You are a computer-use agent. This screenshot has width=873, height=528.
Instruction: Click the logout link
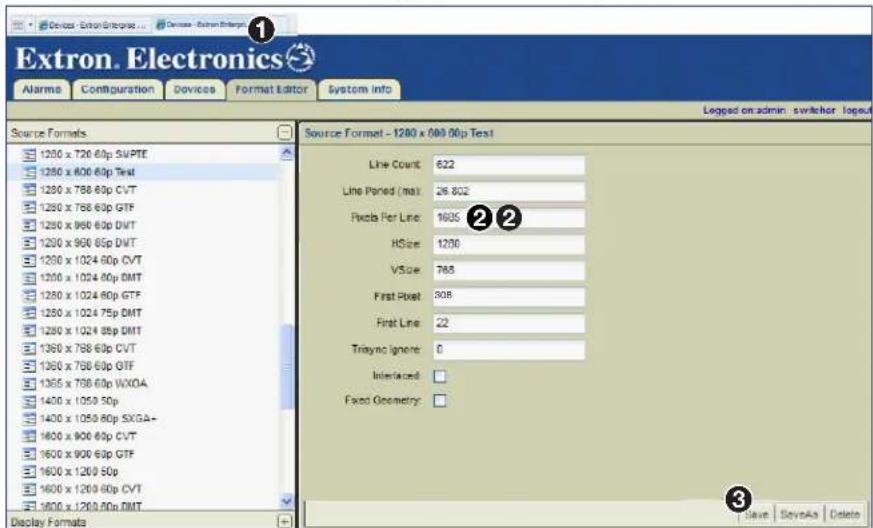[x=857, y=110]
